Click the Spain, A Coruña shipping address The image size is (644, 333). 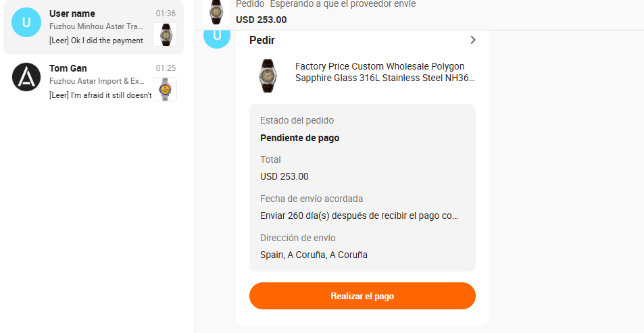click(x=314, y=255)
